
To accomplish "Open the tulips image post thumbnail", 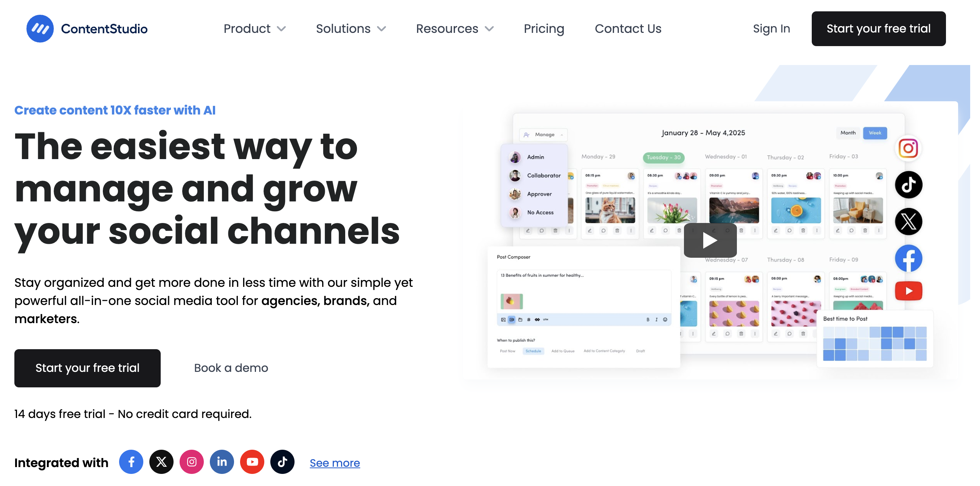I will [672, 210].
